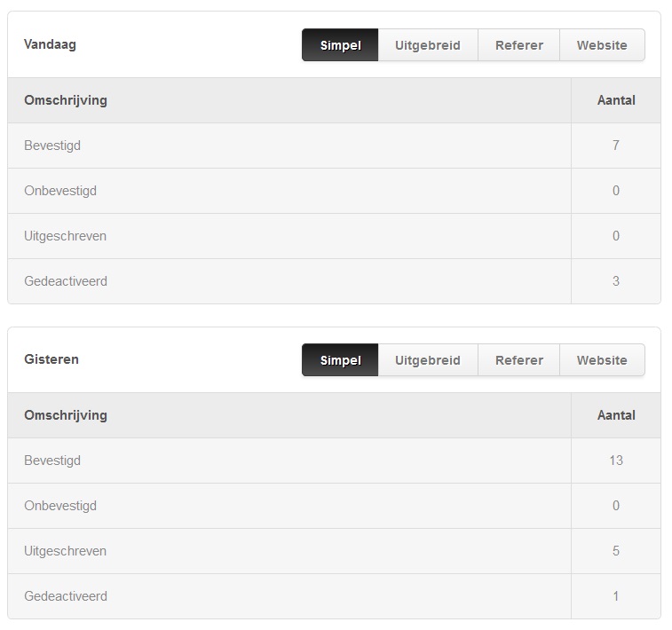Open Referer tab in Vandaag panel

click(519, 45)
